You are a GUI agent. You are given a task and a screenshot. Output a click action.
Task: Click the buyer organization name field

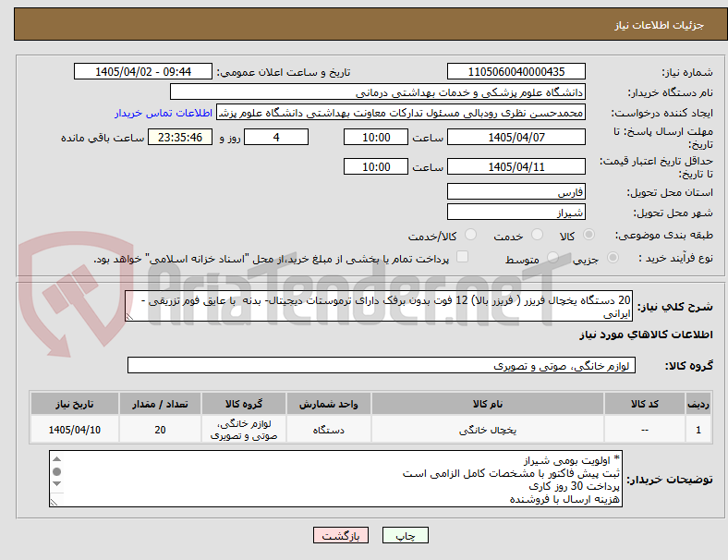(x=378, y=91)
